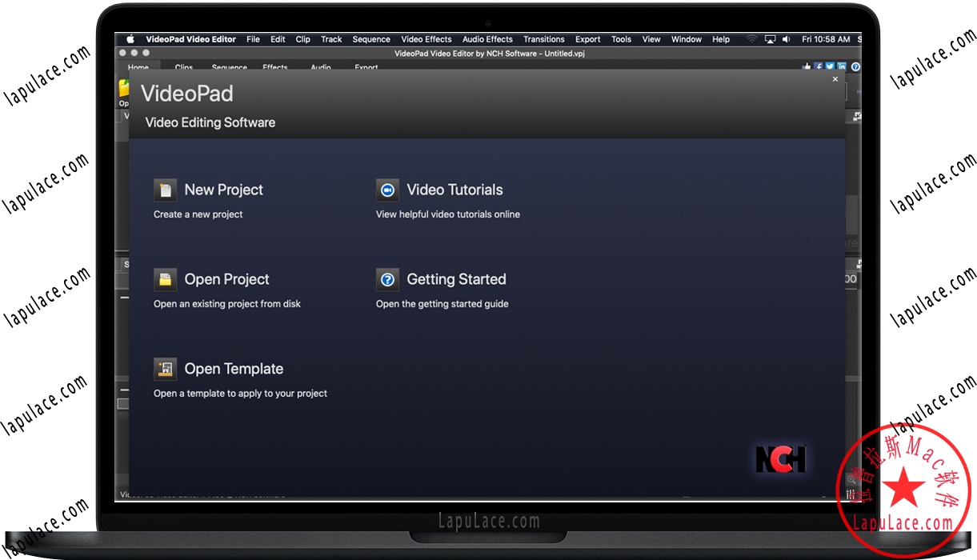Click the NCH Software logo
Image resolution: width=977 pixels, height=560 pixels.
(x=780, y=459)
